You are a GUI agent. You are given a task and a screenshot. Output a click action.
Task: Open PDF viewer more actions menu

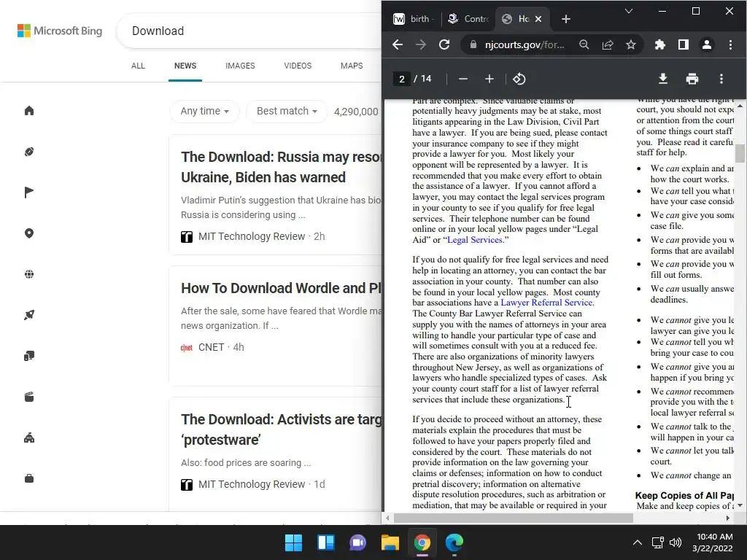pyautogui.click(x=721, y=79)
